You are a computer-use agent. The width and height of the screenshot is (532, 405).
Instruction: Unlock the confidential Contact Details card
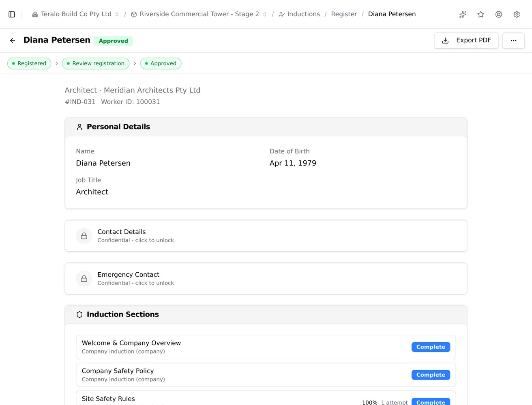tap(266, 236)
